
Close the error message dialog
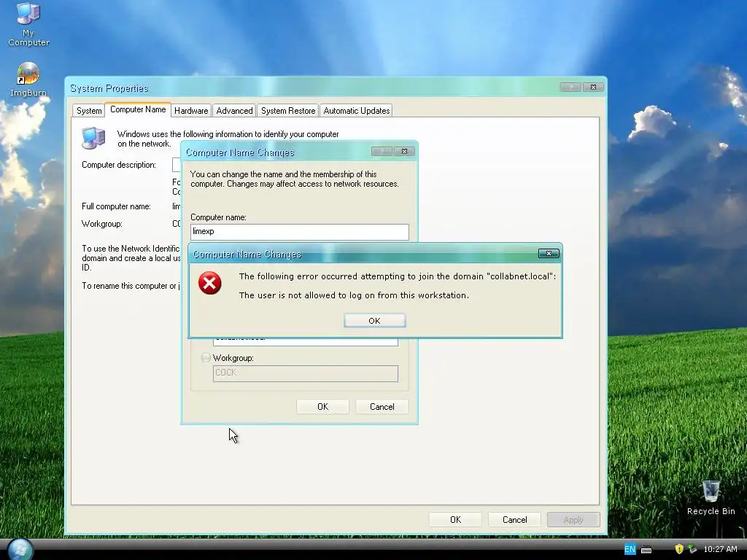pyautogui.click(x=549, y=253)
